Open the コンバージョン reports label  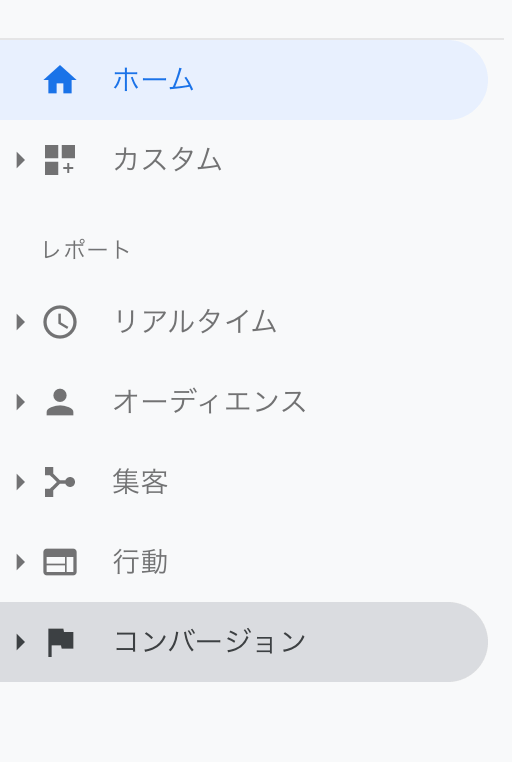[x=209, y=642]
